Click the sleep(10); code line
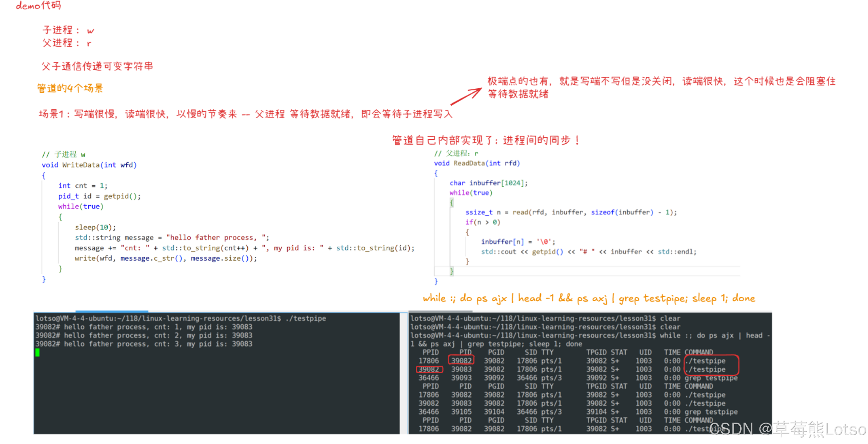The height and width of the screenshot is (444, 868). click(95, 227)
